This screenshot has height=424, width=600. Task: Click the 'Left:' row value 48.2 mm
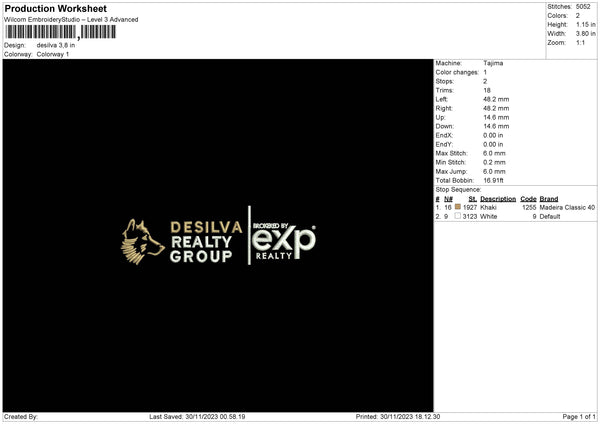[x=496, y=99]
